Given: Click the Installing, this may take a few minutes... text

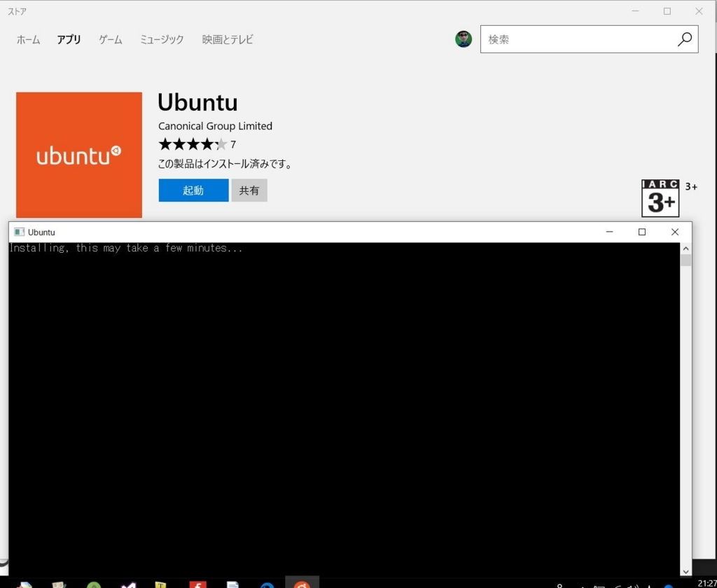Looking at the screenshot, I should (126, 248).
